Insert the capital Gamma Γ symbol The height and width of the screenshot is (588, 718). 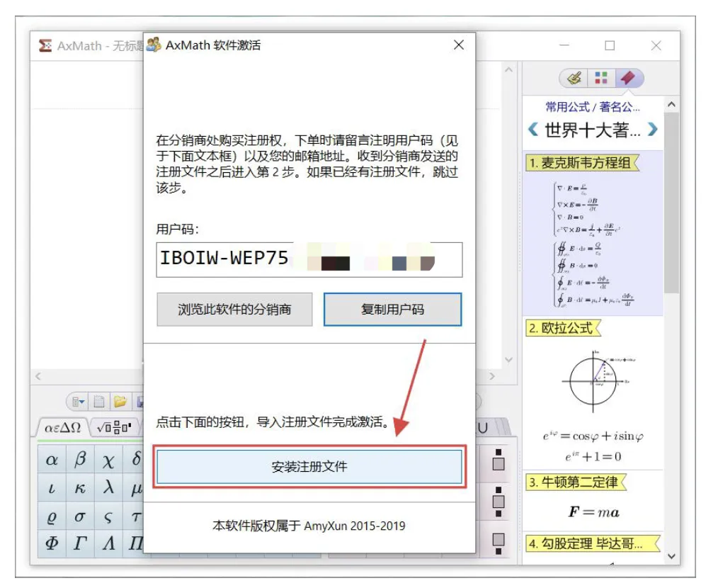pyautogui.click(x=80, y=543)
